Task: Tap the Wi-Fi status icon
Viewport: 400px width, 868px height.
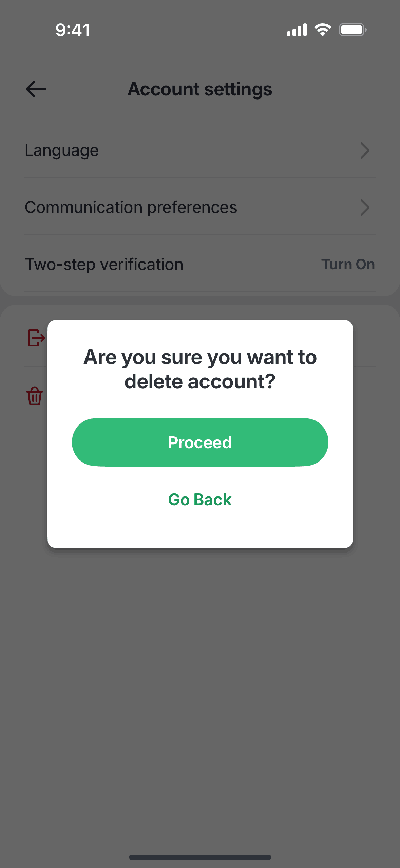Action: [x=323, y=30]
